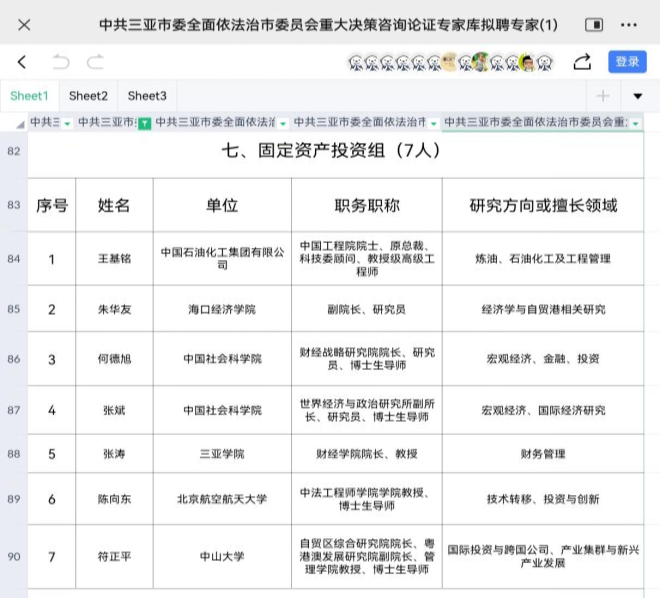Screen dimensions: 661x599
Task: Select the 中法工程师学院学院教授 cell
Action: point(367,499)
